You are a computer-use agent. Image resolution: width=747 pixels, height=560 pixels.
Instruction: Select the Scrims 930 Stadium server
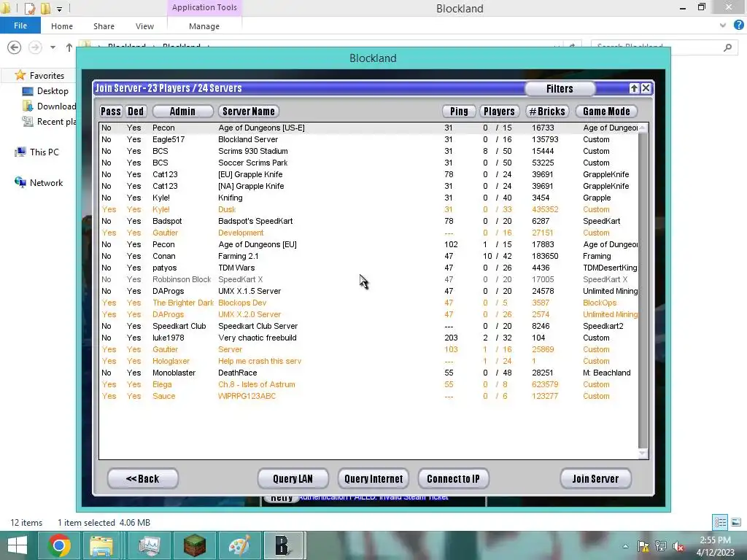click(368, 151)
